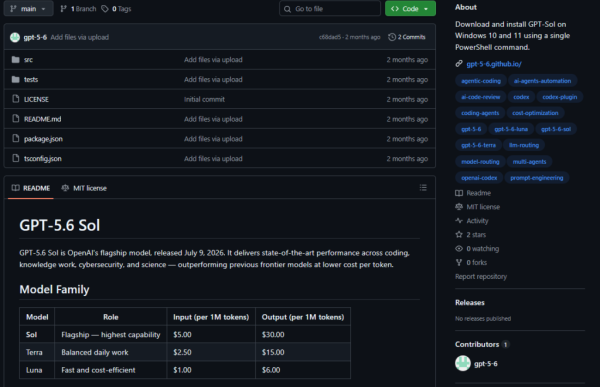Viewport: 600px width, 387px height.
Task: Click the src folder icon
Action: pyautogui.click(x=16, y=59)
